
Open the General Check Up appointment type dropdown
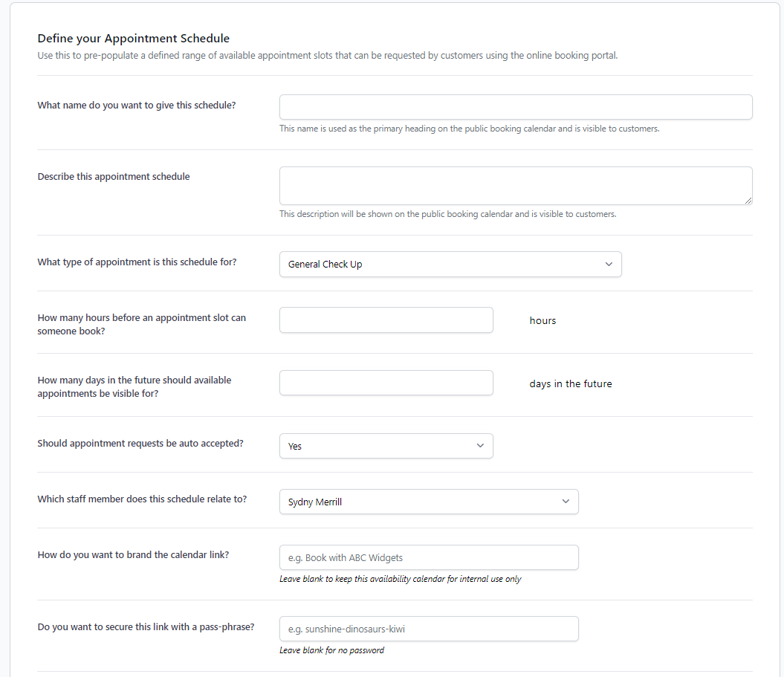(x=450, y=265)
